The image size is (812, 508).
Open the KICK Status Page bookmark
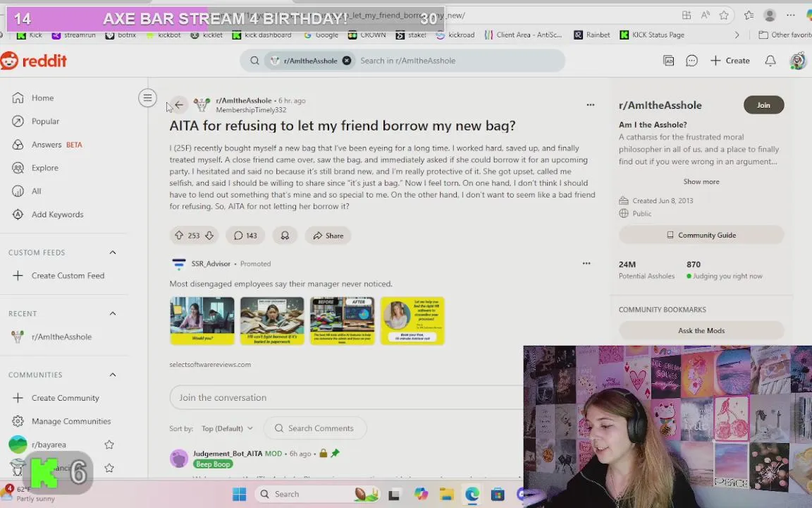[x=652, y=35]
